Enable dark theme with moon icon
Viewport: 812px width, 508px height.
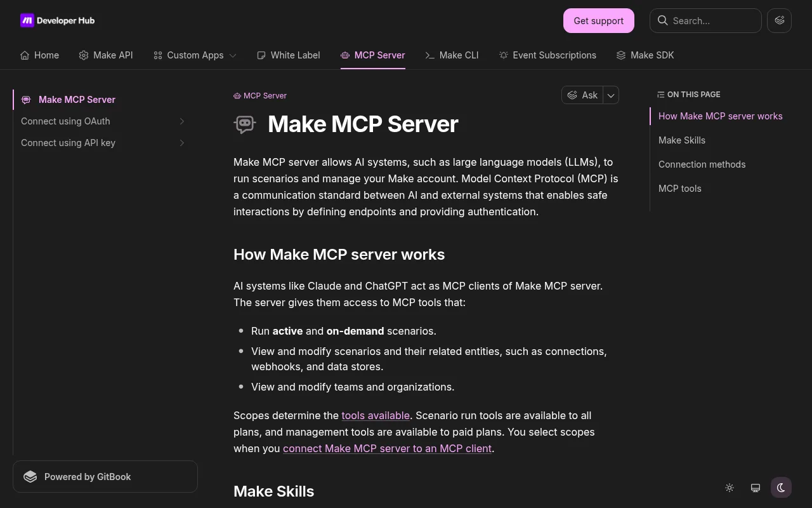(x=781, y=488)
